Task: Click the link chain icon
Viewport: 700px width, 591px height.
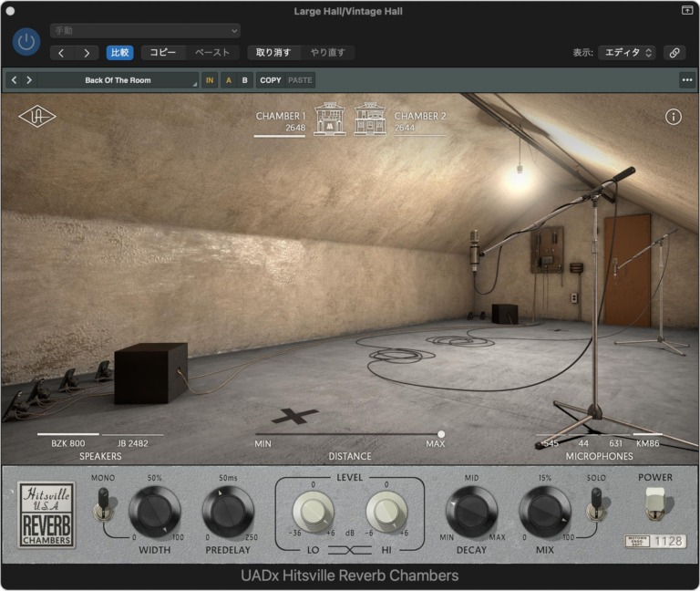Action: [x=674, y=53]
